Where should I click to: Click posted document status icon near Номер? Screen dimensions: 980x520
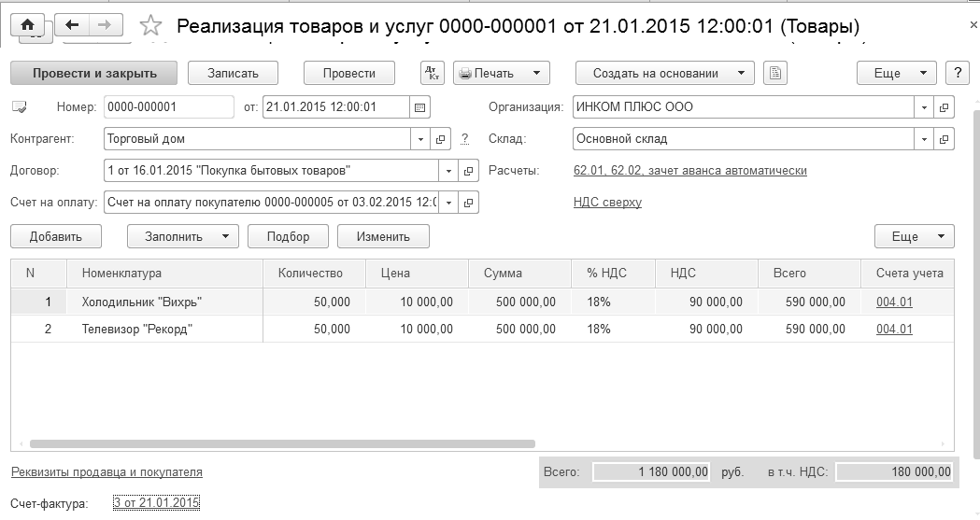point(20,107)
